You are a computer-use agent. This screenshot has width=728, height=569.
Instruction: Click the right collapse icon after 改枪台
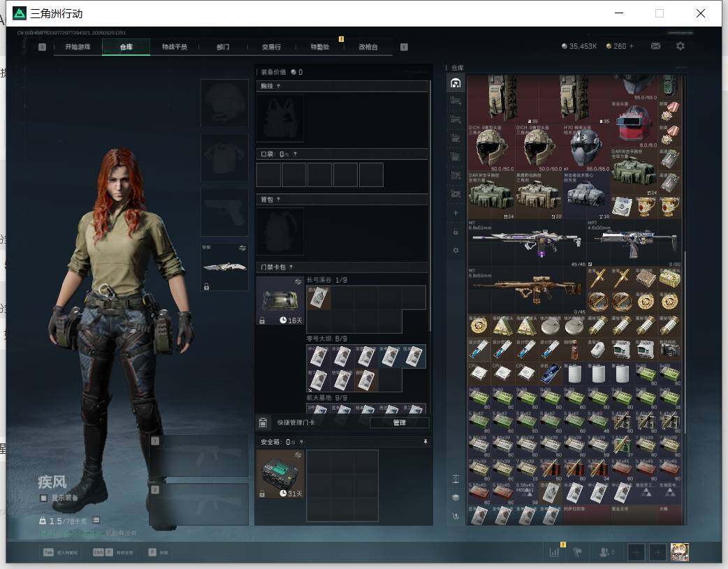point(404,47)
